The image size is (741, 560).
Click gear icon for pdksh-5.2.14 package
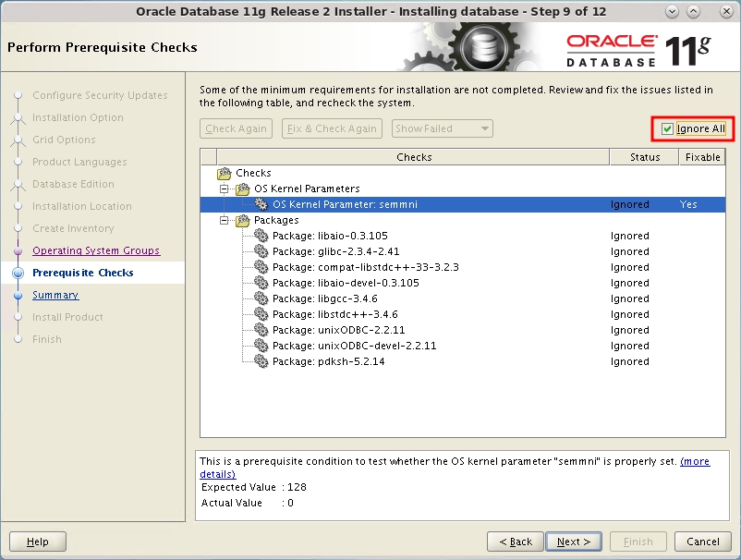coord(261,361)
